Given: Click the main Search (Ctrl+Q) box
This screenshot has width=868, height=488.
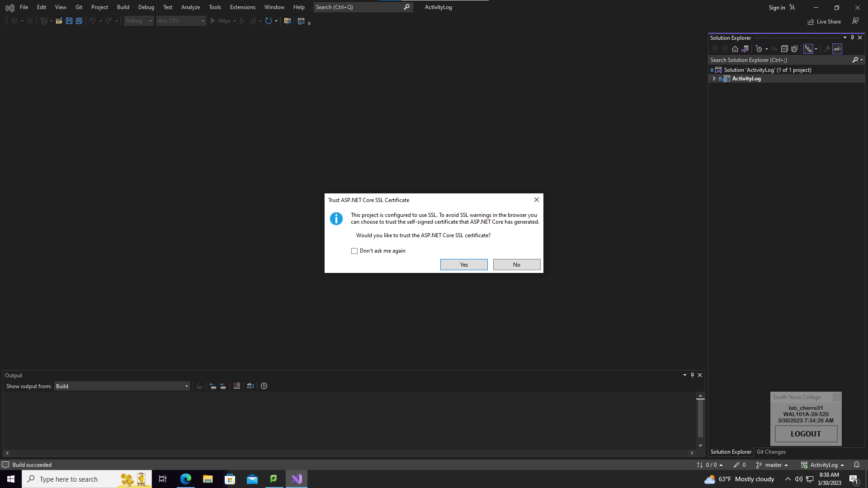Looking at the screenshot, I should [363, 7].
